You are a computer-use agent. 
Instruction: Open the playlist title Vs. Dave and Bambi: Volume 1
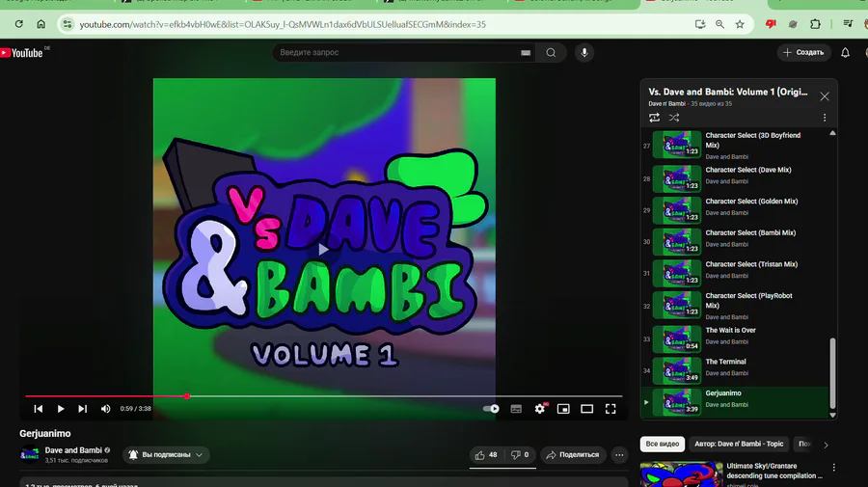tap(728, 92)
